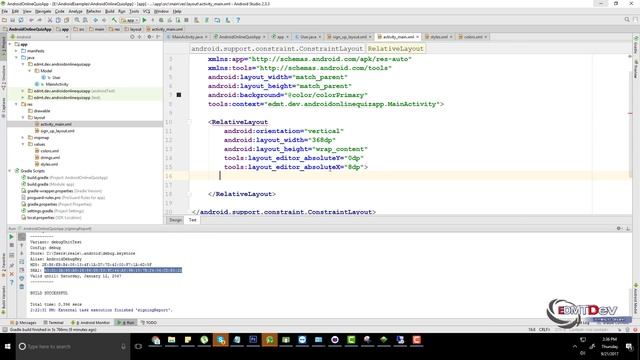Image resolution: width=640 pixels, height=360 pixels.
Task: Click the Task View icon on the taskbar
Action: point(138,347)
